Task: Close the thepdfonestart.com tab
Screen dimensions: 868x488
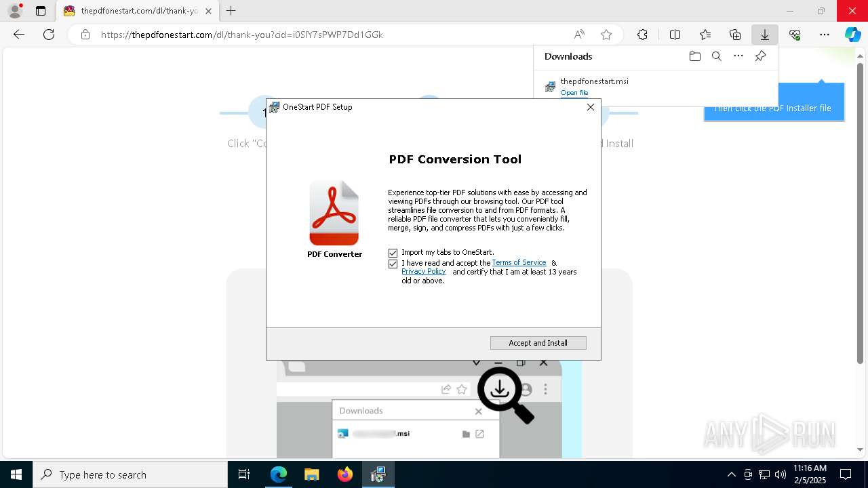Action: coord(208,11)
